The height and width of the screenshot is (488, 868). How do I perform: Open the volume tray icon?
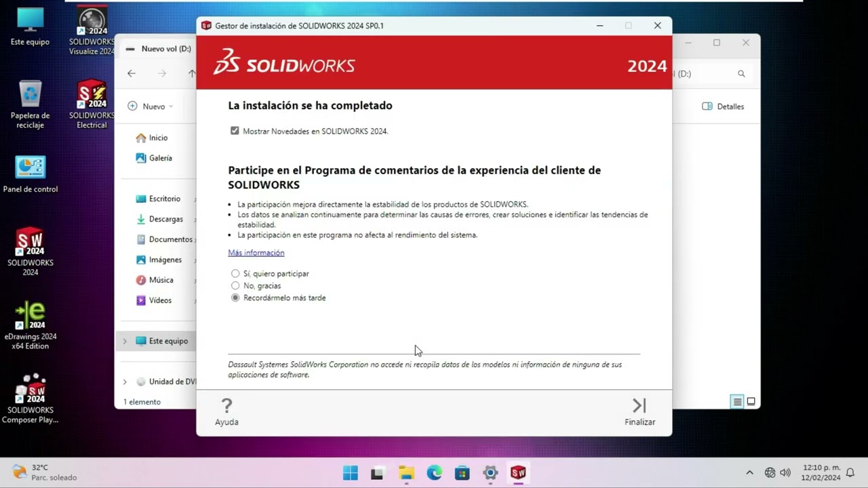coord(785,473)
